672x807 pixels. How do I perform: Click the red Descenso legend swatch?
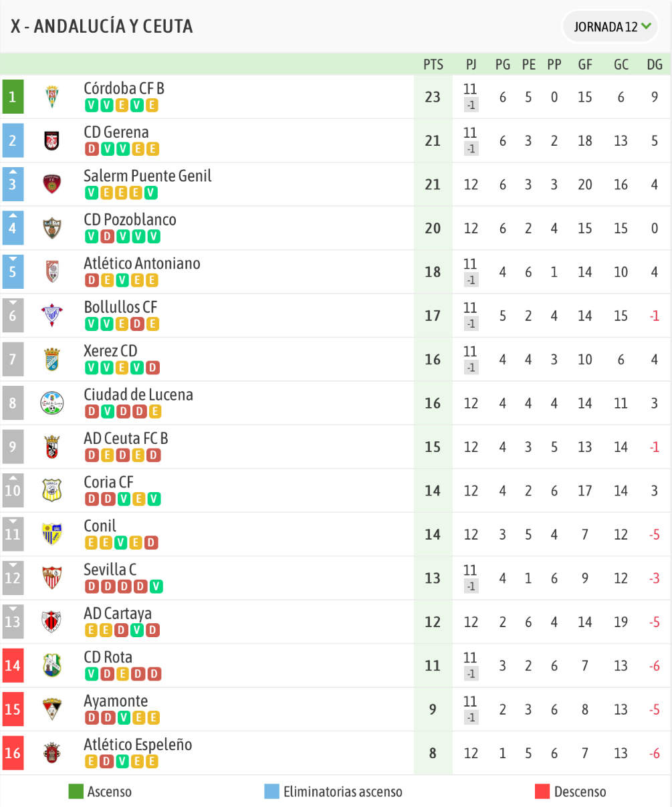tap(542, 792)
